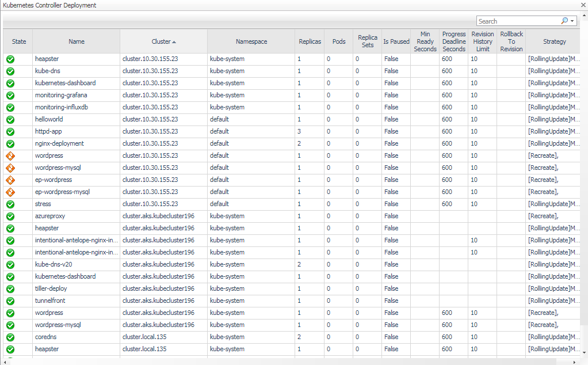This screenshot has height=365, width=588.
Task: Click the warning state icon for ep-wordpress-mysql
Action: [10, 192]
